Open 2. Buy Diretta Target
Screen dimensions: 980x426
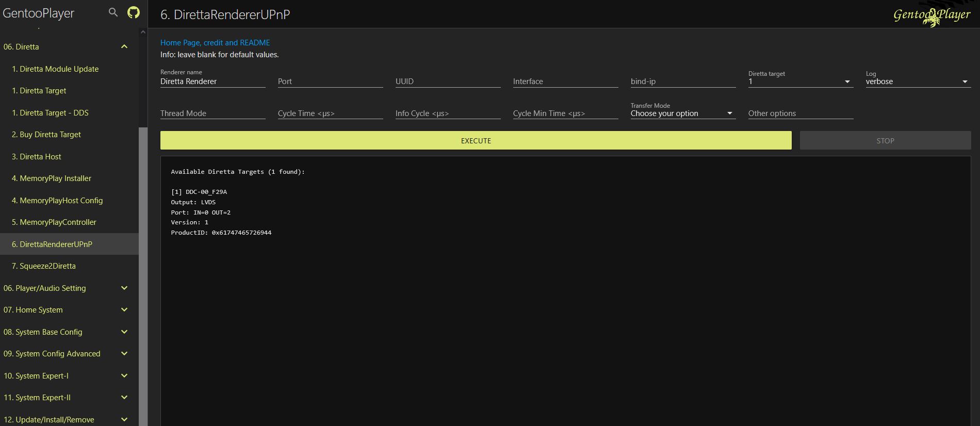[69, 135]
